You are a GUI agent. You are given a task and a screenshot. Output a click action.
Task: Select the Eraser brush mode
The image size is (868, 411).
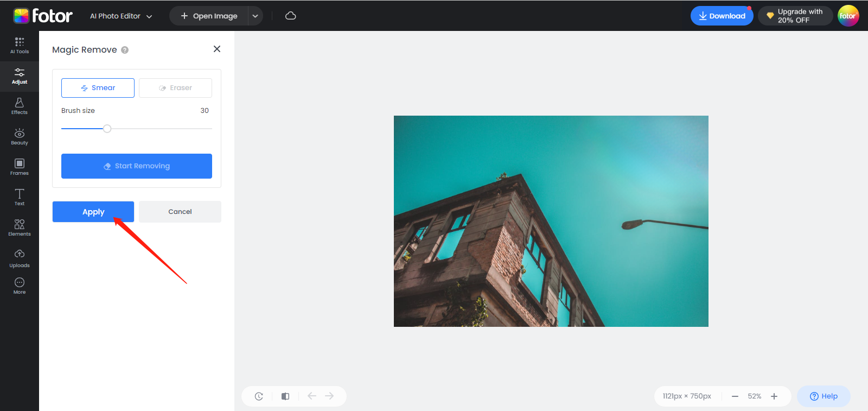coord(175,88)
